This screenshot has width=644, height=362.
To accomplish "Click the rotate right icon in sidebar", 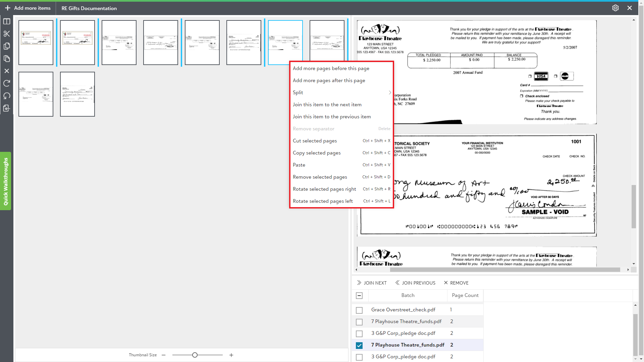I will (7, 83).
